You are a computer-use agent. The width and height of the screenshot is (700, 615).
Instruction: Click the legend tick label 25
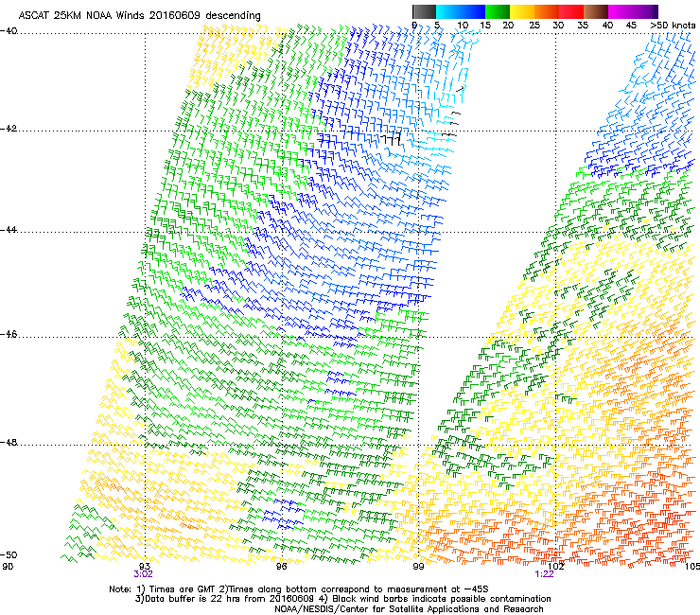click(x=534, y=26)
